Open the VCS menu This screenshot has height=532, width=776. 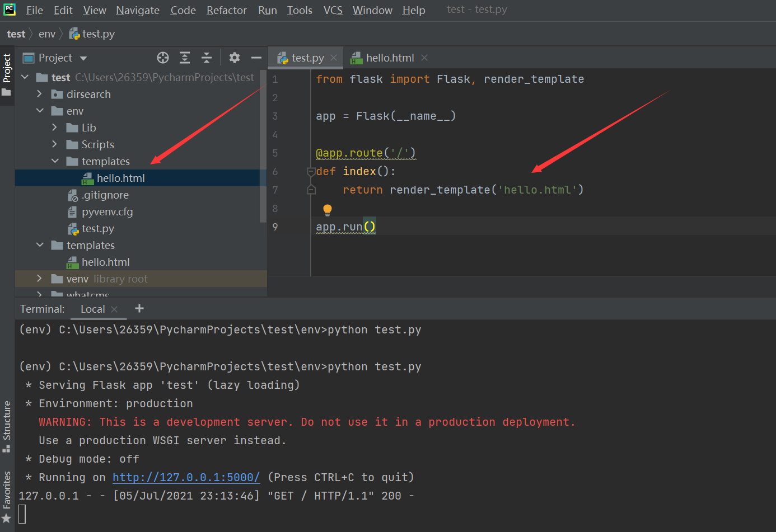coord(333,10)
